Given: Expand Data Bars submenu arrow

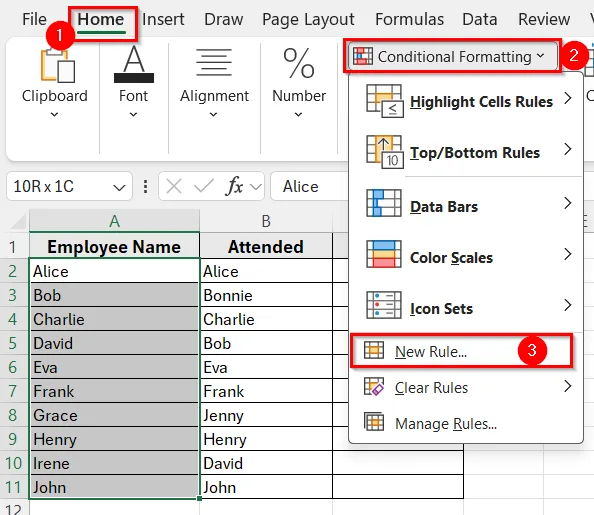Looking at the screenshot, I should point(567,203).
